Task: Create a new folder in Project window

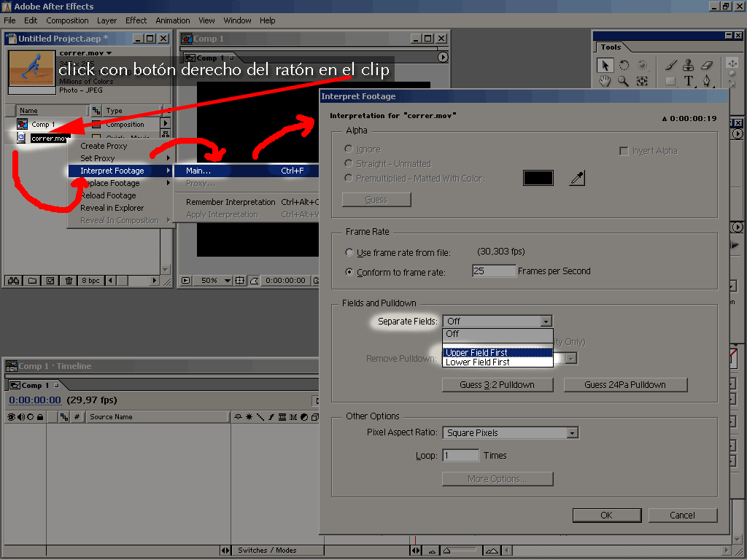Action: [x=32, y=281]
